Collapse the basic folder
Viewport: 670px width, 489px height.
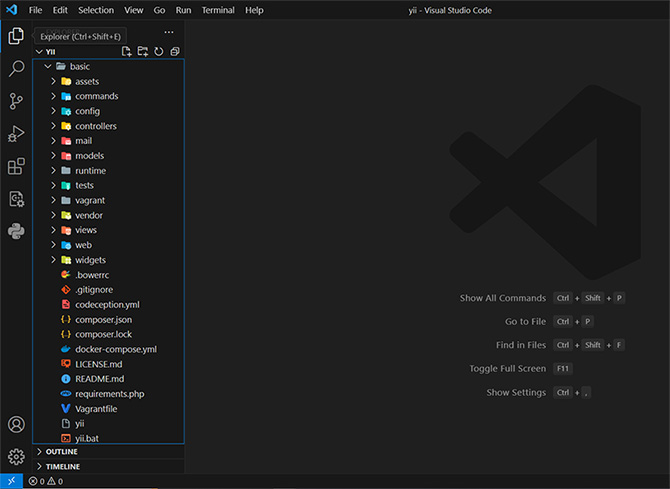pos(79,66)
